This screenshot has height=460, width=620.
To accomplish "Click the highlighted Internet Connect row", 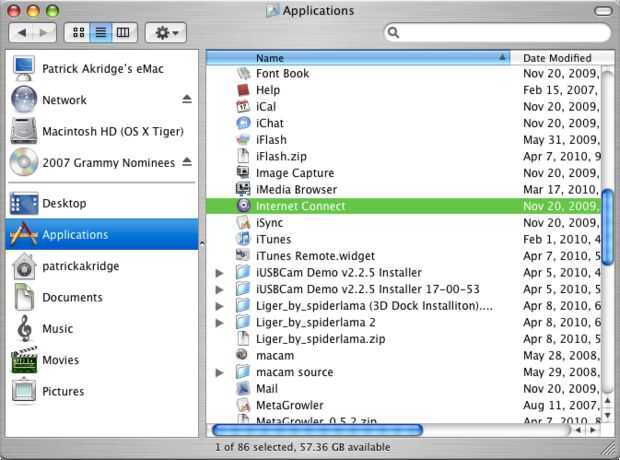I will click(403, 206).
